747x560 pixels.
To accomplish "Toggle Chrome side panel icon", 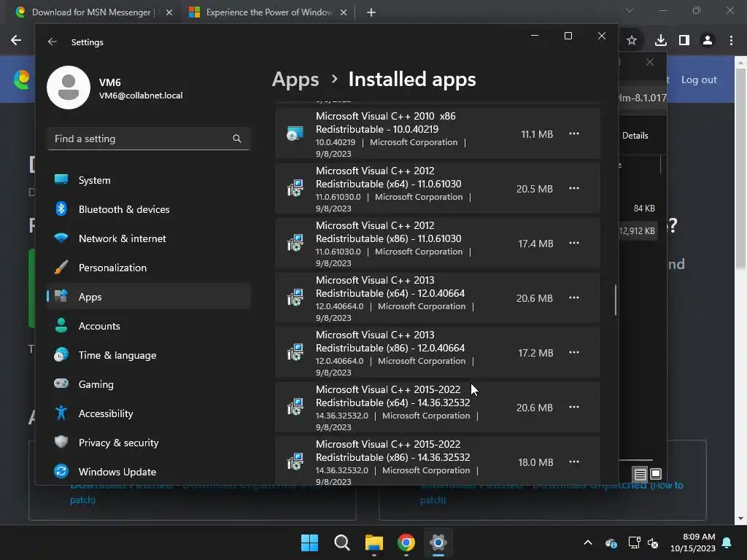I will [x=684, y=41].
